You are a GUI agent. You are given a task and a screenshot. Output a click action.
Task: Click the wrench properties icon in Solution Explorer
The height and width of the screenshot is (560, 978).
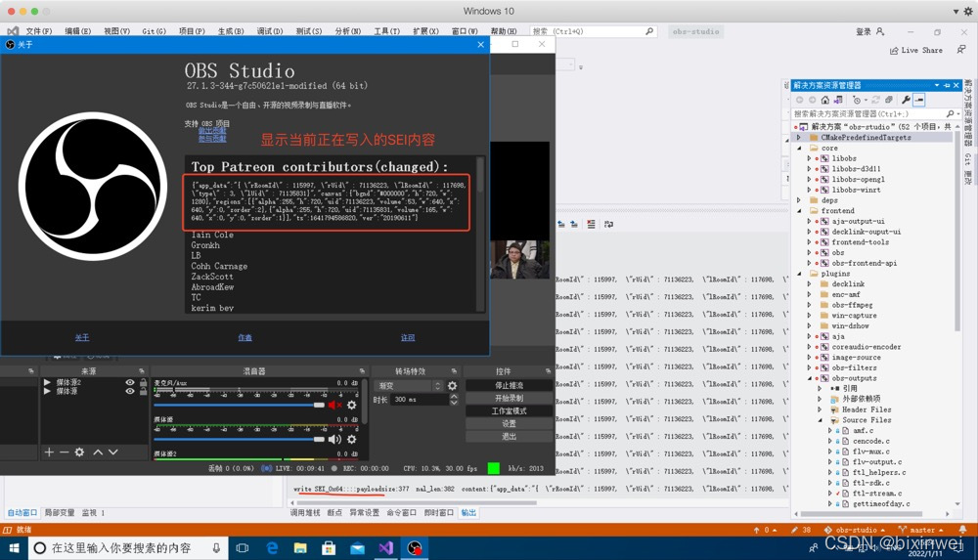(906, 100)
